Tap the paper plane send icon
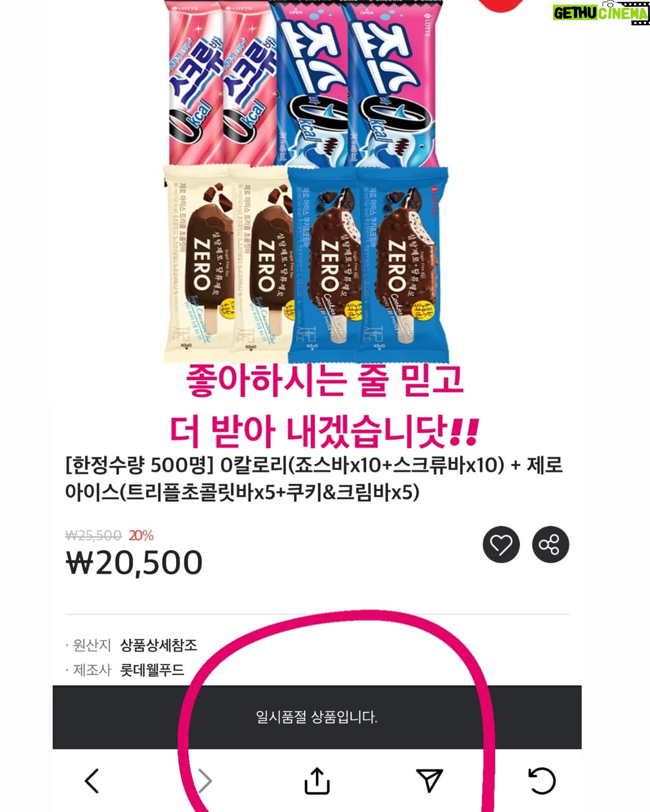 point(429,780)
